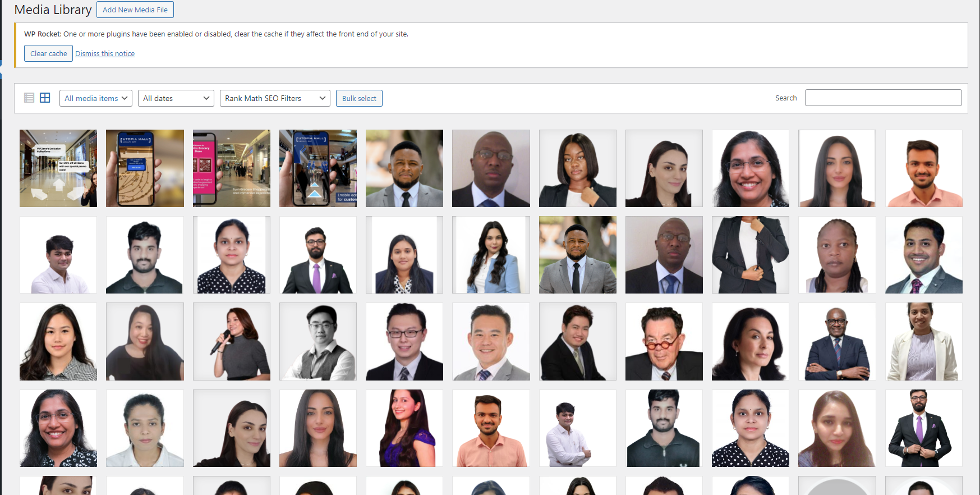Open the mall hallway arrows thumbnail
The width and height of the screenshot is (980, 495).
[x=58, y=168]
